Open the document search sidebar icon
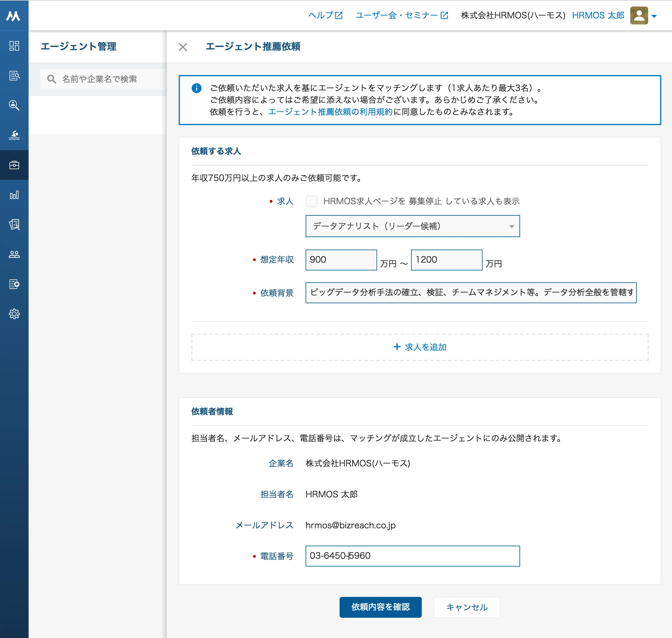The width and height of the screenshot is (672, 638). coord(14,75)
